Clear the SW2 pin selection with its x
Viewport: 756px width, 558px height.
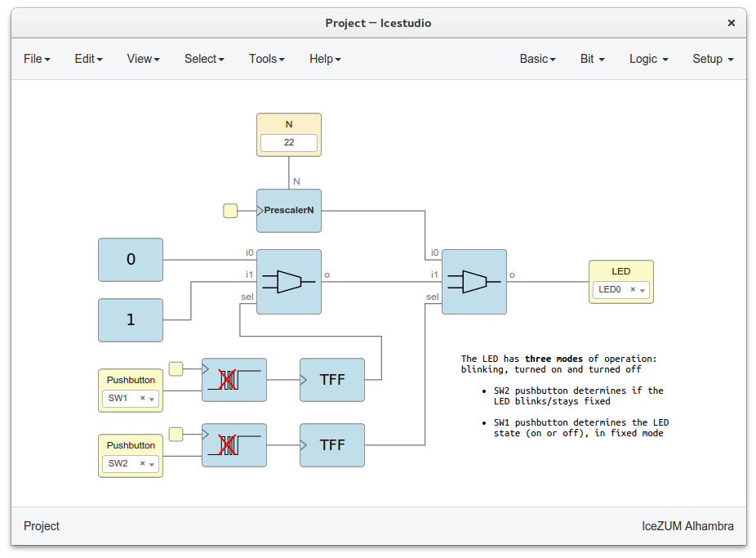(142, 463)
